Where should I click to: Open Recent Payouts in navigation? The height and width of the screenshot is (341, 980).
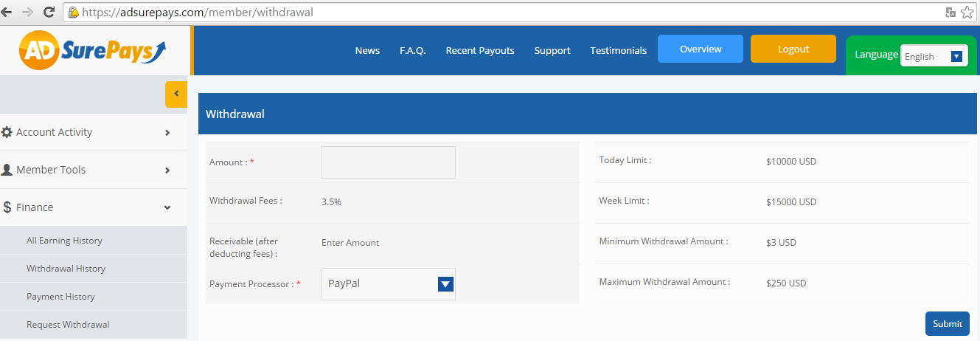[x=480, y=51]
